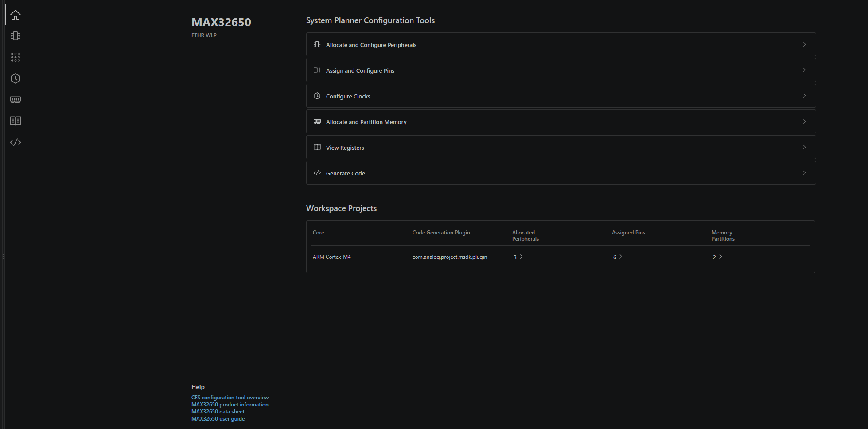Viewport: 868px width, 429px height.
Task: Expand Configure Clocks chevron
Action: (804, 96)
